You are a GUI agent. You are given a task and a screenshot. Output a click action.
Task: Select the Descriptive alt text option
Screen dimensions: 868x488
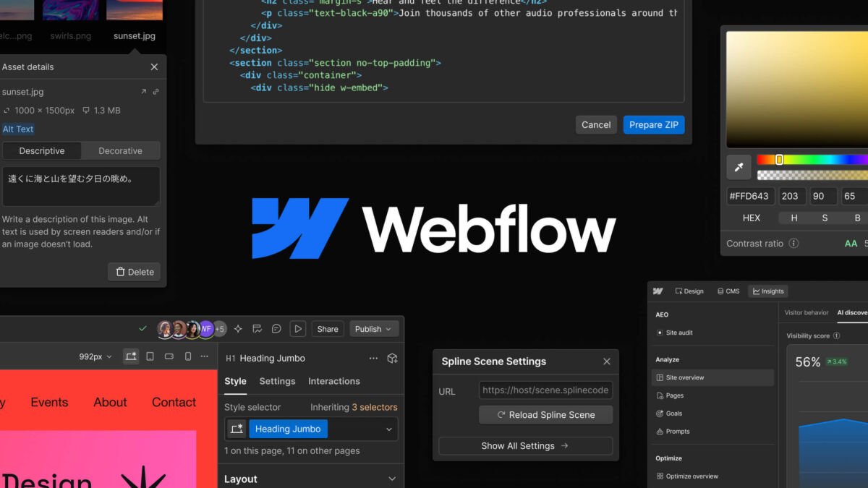(x=42, y=150)
